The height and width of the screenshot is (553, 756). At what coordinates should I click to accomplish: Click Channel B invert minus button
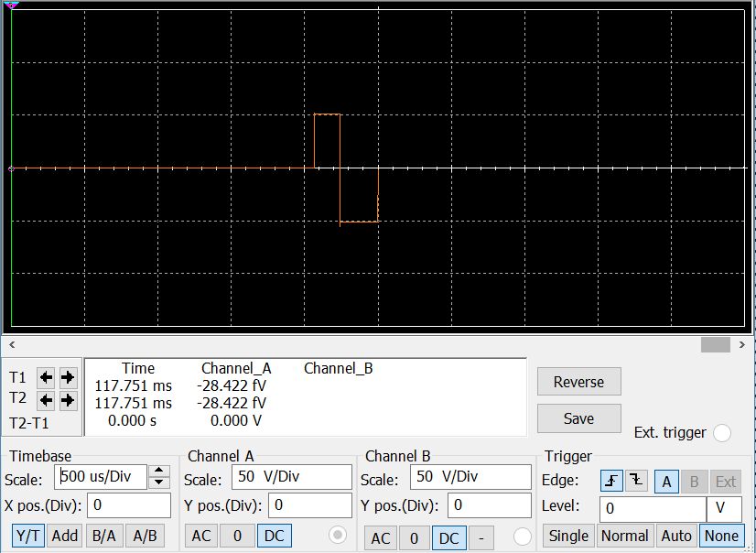pyautogui.click(x=481, y=537)
